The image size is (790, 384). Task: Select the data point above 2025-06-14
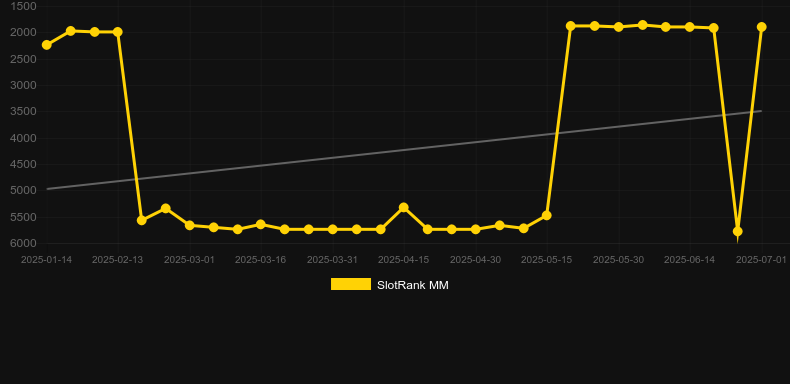pos(690,27)
